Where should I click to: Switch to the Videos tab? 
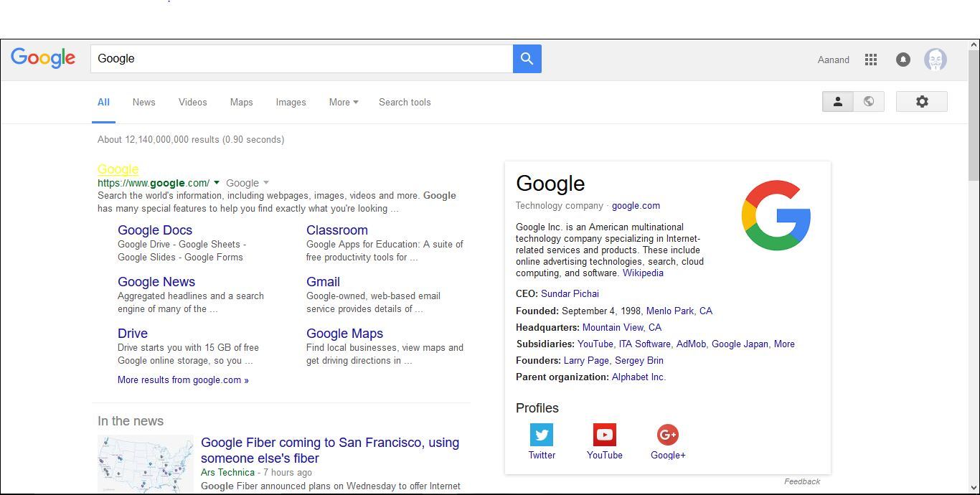pyautogui.click(x=192, y=102)
